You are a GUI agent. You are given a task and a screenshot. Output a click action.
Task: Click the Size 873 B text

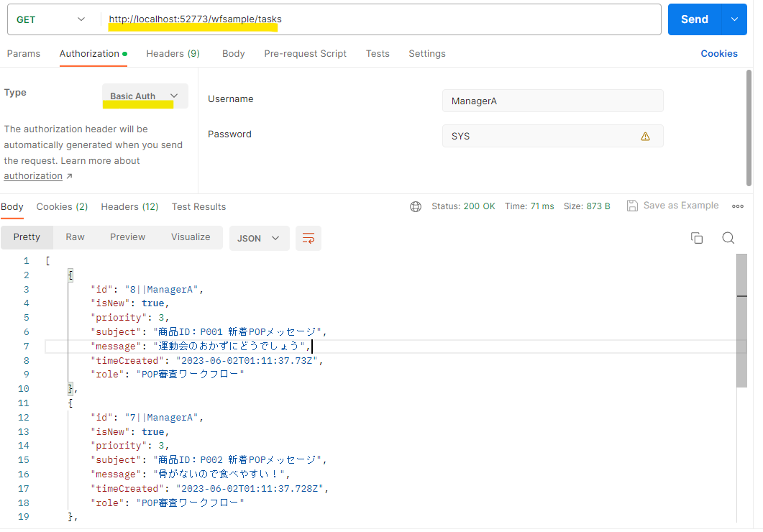(x=587, y=206)
